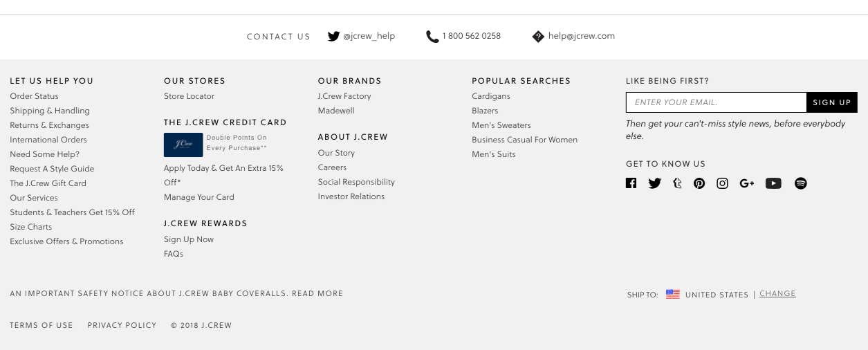The image size is (868, 350).
Task: Open the Order Status link
Action: click(x=34, y=96)
